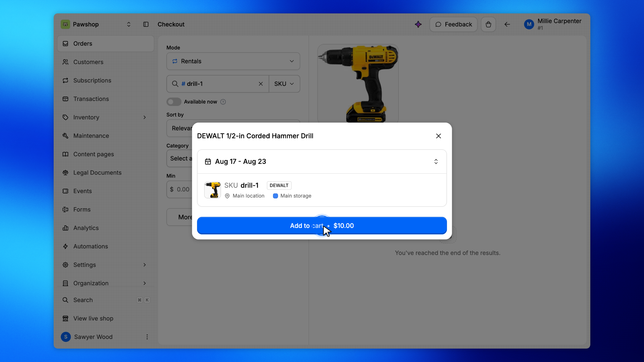
Task: Toggle the Available now switch
Action: click(174, 102)
